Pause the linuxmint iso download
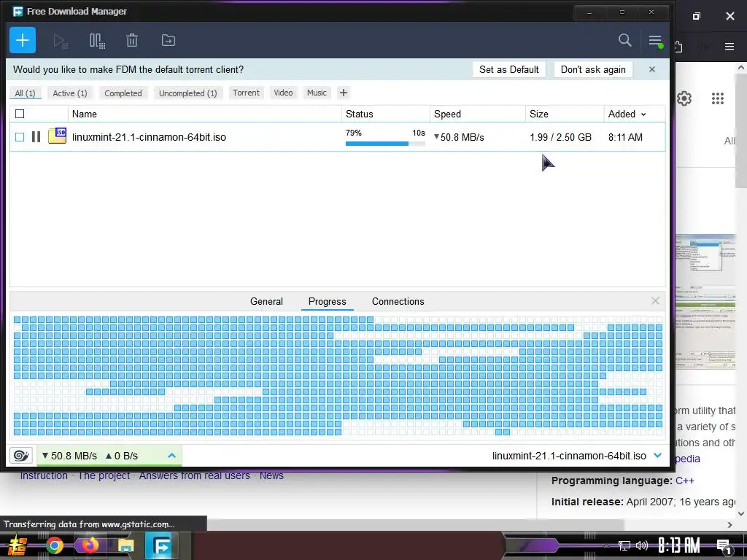 coord(36,137)
